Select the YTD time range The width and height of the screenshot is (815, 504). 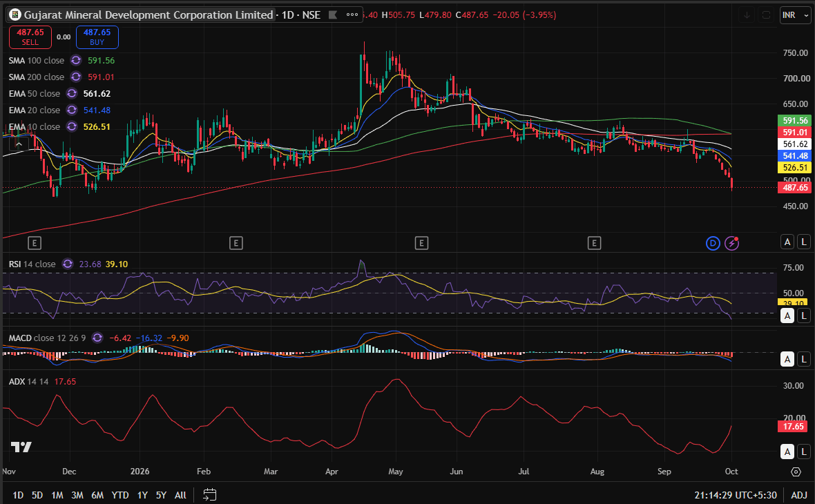[120, 495]
